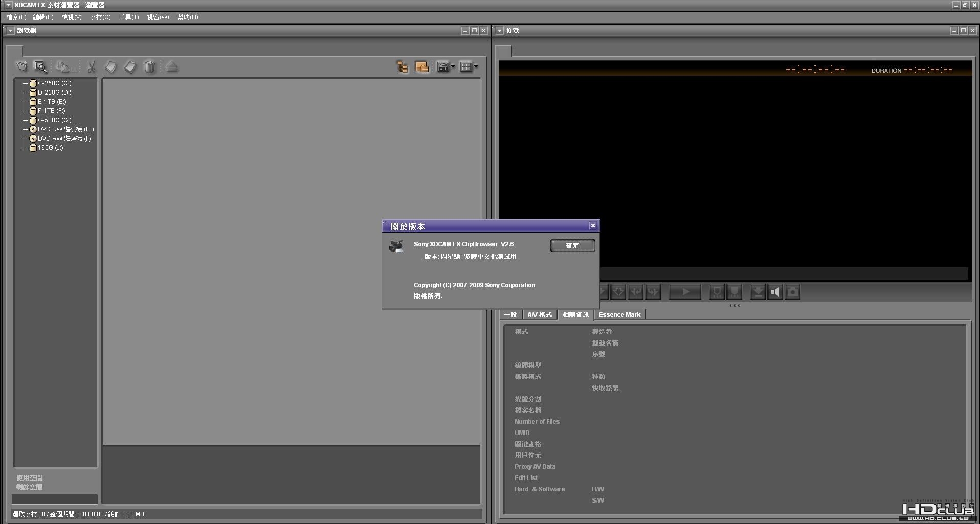Click the trash can delete icon
The image size is (980, 524).
[149, 67]
